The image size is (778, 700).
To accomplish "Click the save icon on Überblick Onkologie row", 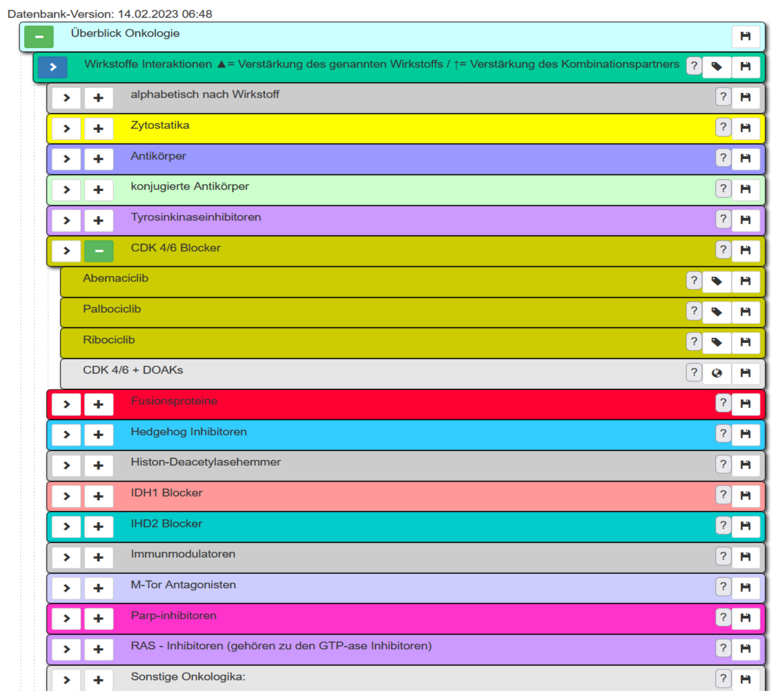I will point(745,37).
